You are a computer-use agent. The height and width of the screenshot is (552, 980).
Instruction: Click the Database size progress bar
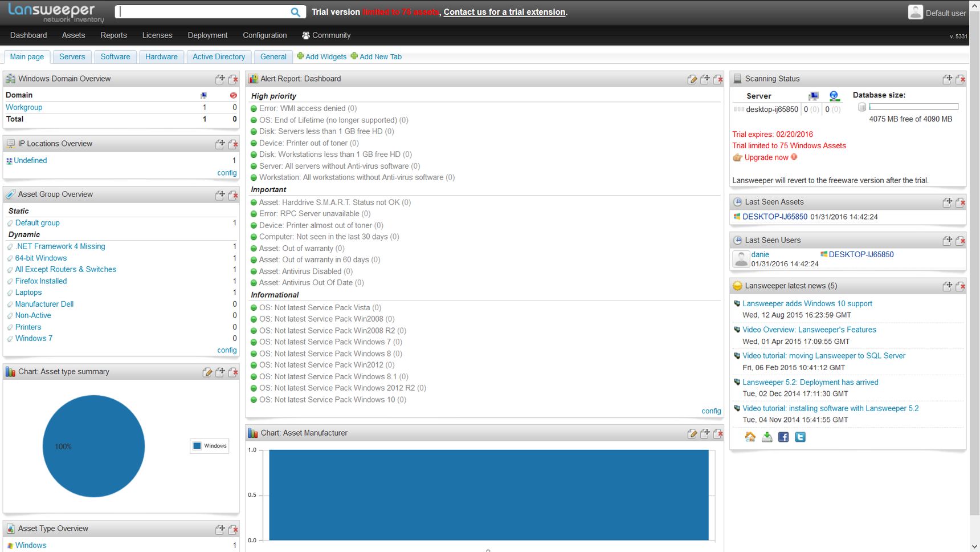(914, 107)
